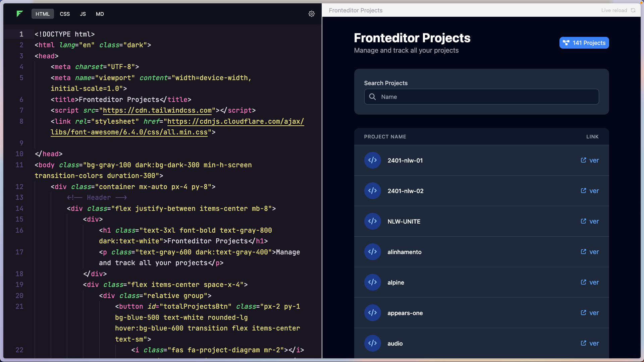Click the magnifier icon in Search Projects
The height and width of the screenshot is (362, 644).
372,97
